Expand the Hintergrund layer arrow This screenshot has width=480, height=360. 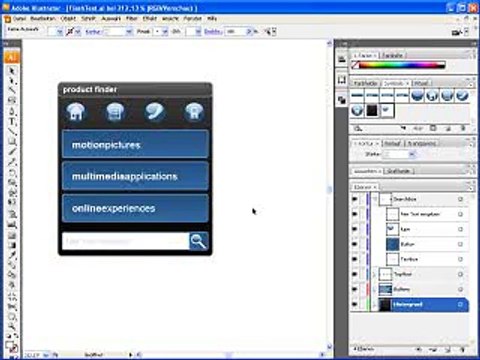point(374,304)
